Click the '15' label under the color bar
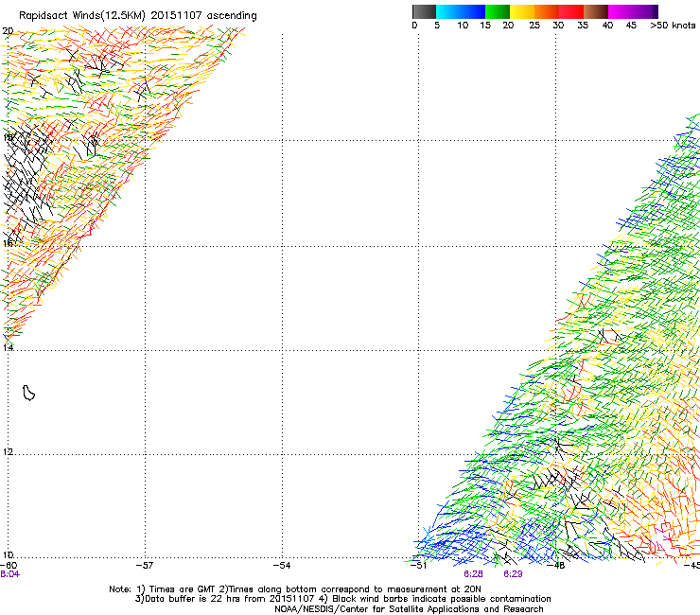 [485, 26]
